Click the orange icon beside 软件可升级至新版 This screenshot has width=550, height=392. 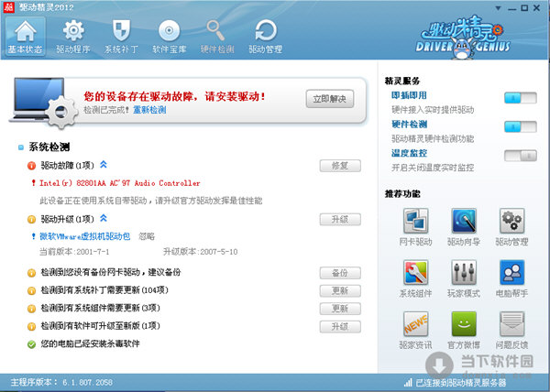point(31,326)
